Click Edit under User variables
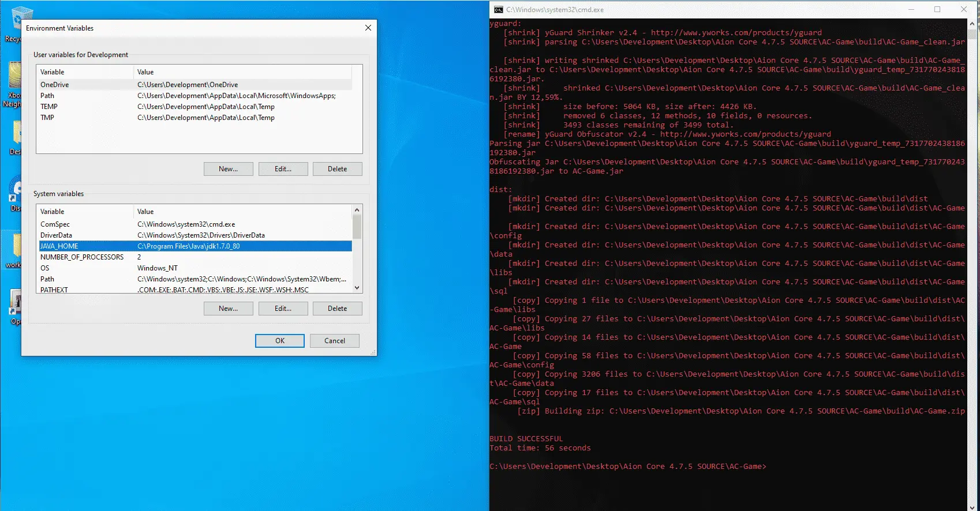This screenshot has width=980, height=511. click(283, 169)
